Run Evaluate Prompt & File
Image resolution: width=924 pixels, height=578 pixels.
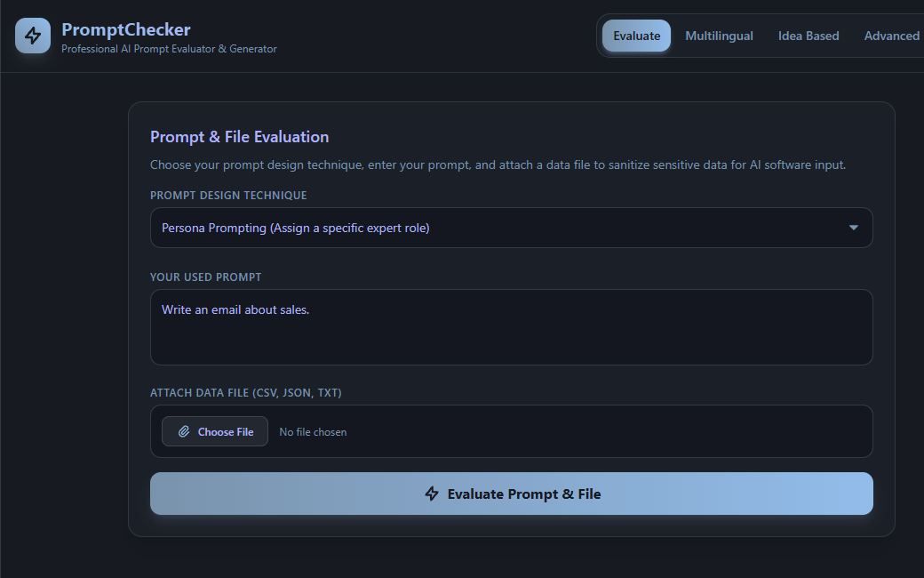511,494
